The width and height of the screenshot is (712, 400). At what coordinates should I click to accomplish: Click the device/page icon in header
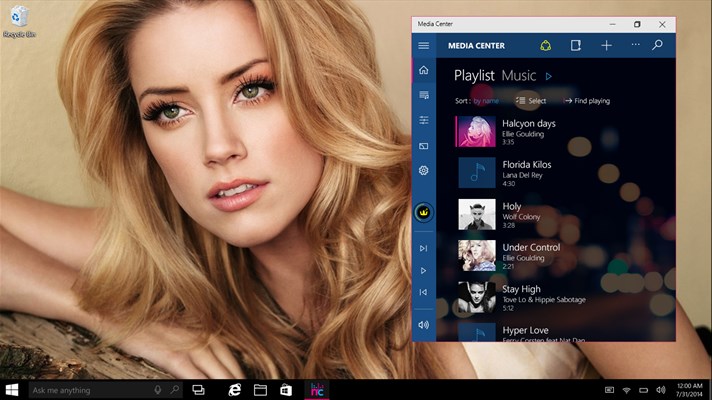coord(576,45)
